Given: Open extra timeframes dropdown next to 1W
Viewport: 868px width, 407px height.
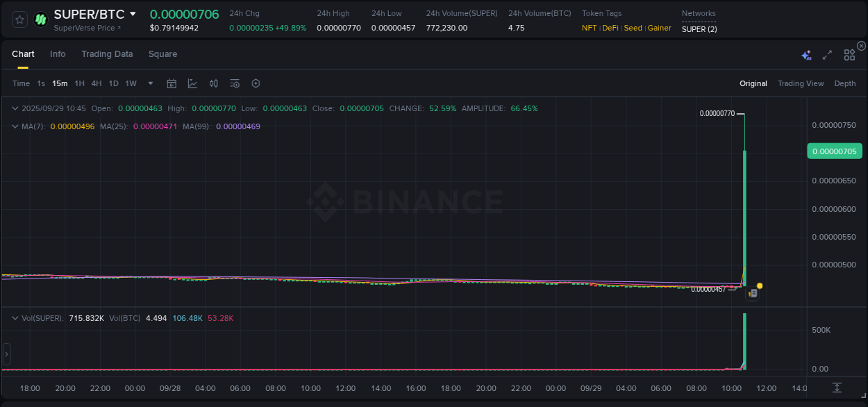Looking at the screenshot, I should coord(149,83).
